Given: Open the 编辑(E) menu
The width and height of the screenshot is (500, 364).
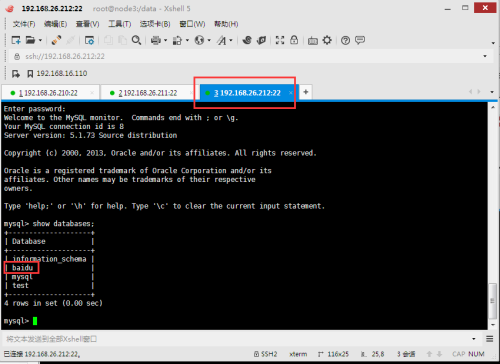Looking at the screenshot, I should click(x=55, y=24).
